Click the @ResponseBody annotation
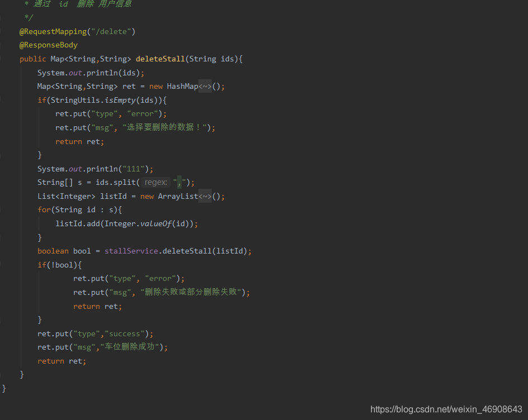Screen dimensions: 528x420 pos(49,45)
